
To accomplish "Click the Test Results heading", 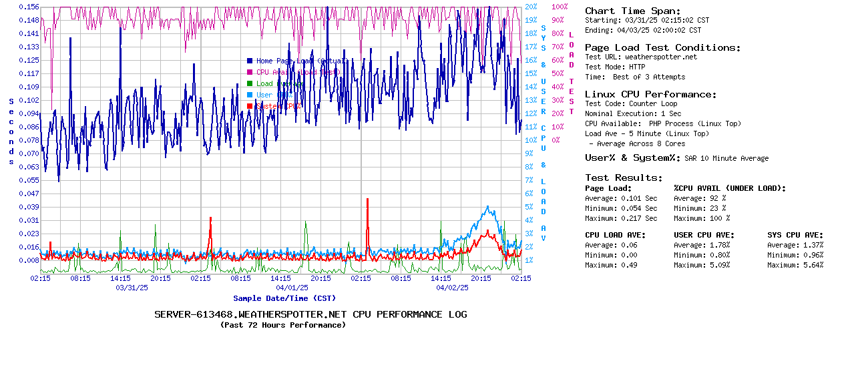I will click(624, 177).
